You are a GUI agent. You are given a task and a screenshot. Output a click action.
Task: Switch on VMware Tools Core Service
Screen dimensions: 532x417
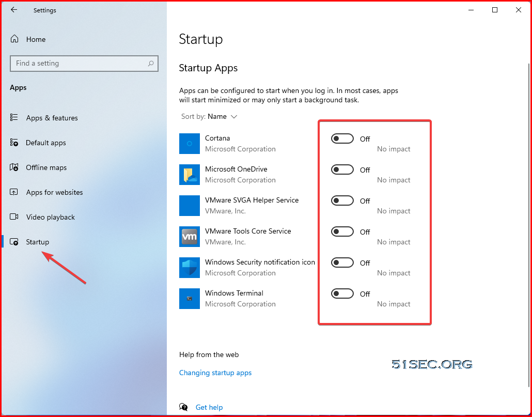pyautogui.click(x=342, y=231)
